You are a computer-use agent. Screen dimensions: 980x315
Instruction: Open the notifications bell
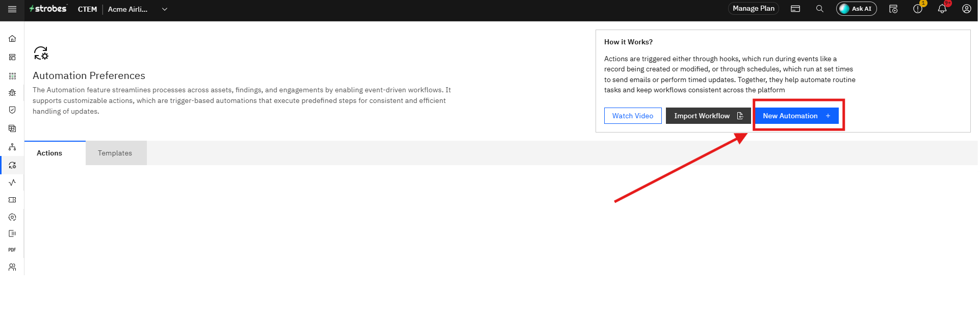point(942,9)
